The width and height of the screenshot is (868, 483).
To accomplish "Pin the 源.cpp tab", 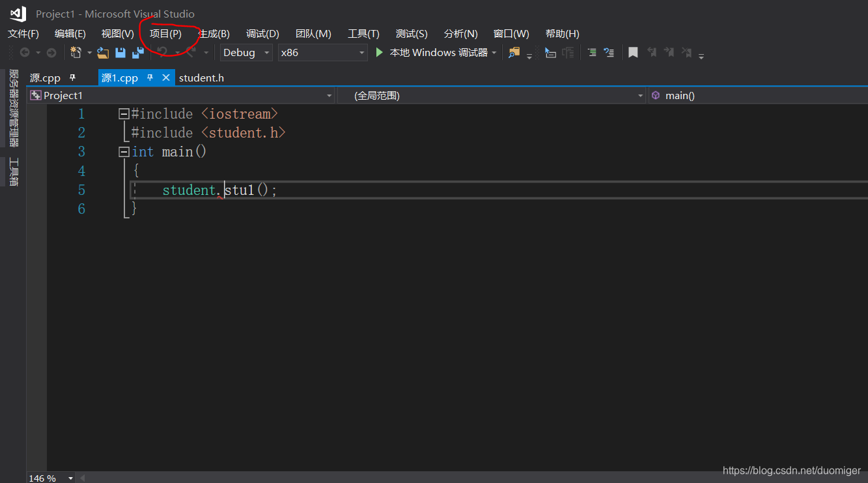I will (72, 78).
